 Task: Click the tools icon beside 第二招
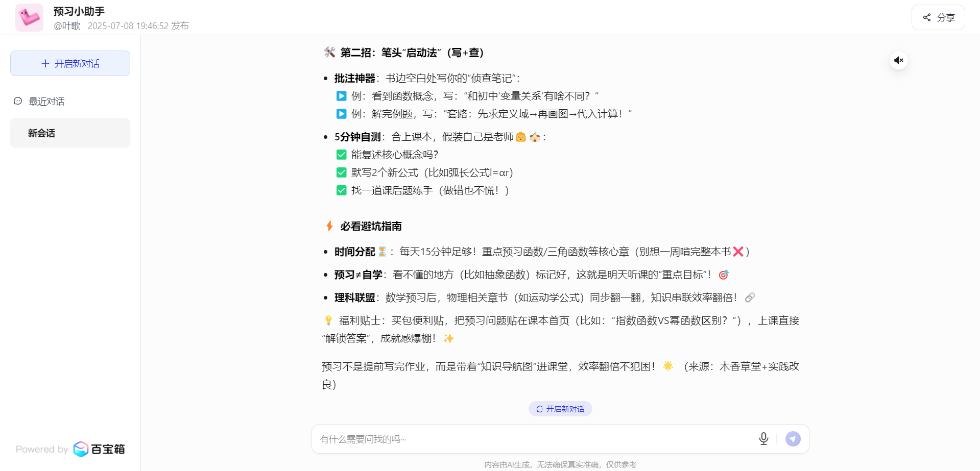(329, 52)
